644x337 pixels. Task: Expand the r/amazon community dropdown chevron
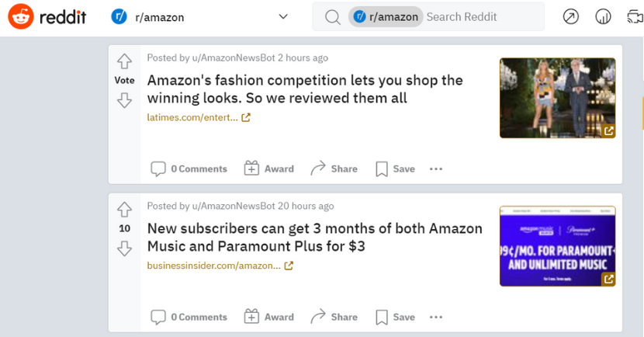point(283,17)
